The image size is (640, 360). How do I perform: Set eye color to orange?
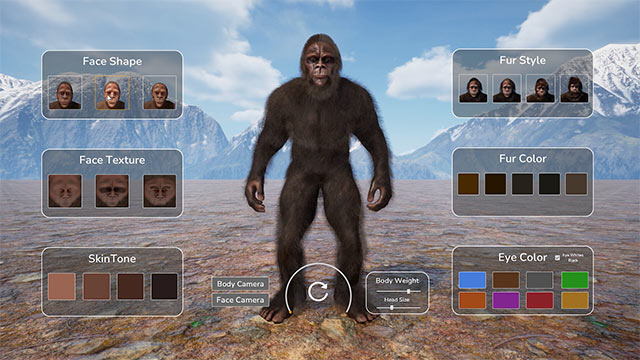point(472,300)
